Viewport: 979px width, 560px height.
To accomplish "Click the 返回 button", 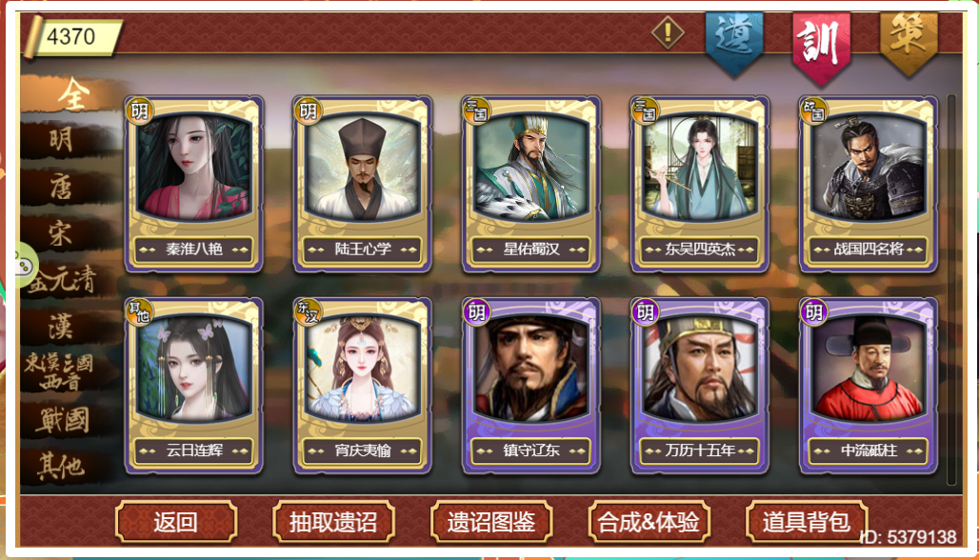I will [176, 521].
